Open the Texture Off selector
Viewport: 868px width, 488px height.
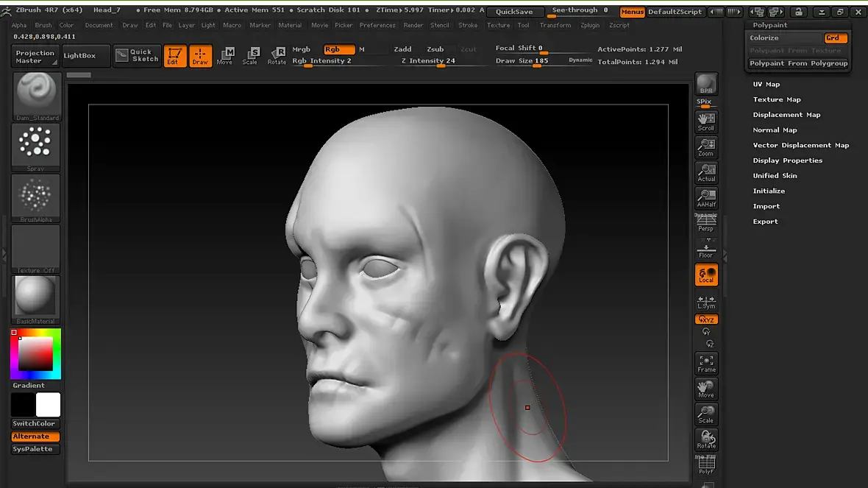[36, 250]
